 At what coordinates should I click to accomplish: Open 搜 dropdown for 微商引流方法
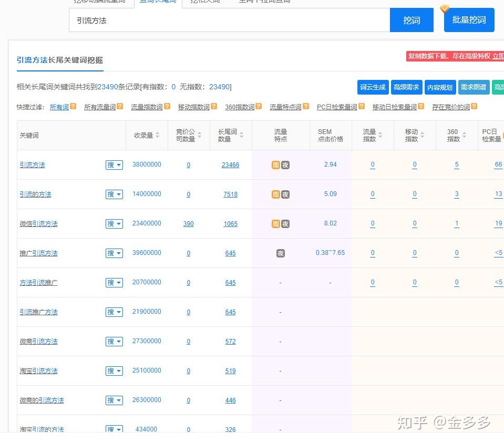coord(114,342)
